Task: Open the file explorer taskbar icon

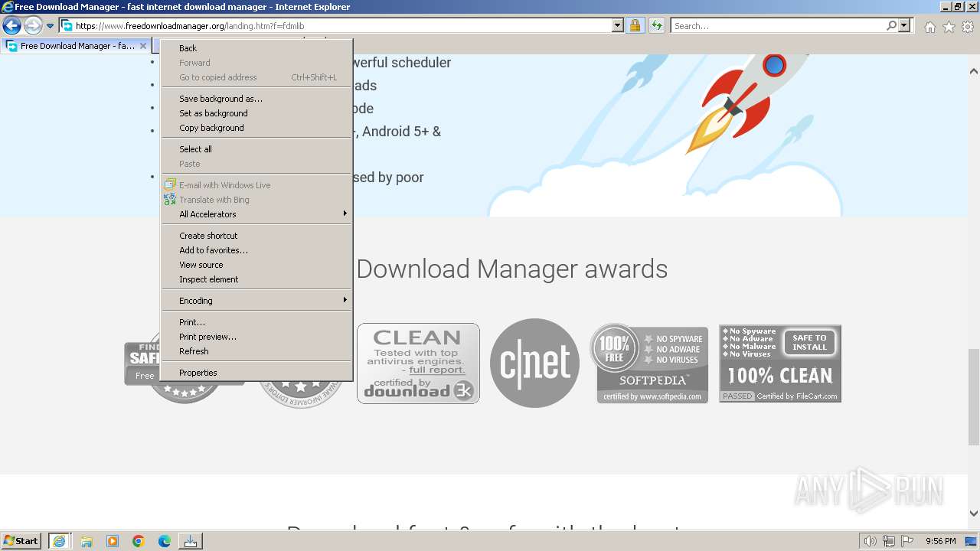Action: [x=87, y=541]
